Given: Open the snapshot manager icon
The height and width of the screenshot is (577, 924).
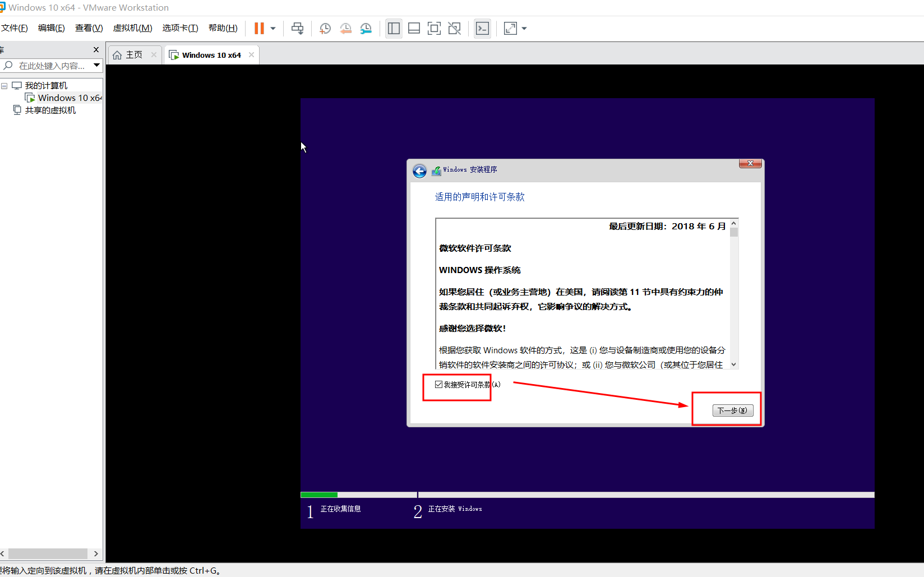Looking at the screenshot, I should [366, 29].
